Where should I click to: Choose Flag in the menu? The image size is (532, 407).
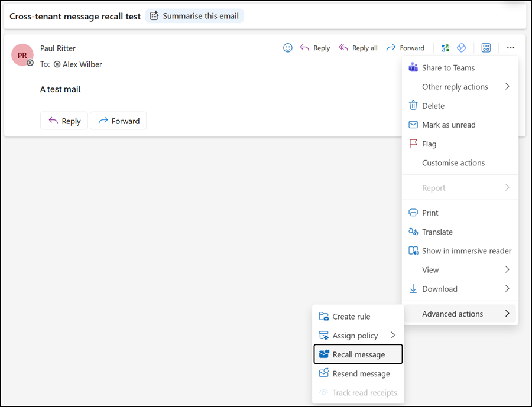pos(460,144)
